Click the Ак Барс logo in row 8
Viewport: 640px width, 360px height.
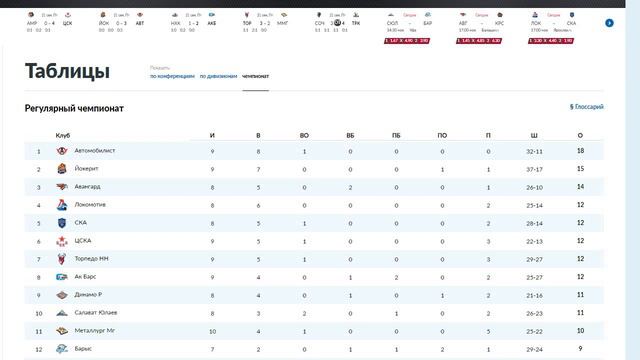(x=62, y=277)
